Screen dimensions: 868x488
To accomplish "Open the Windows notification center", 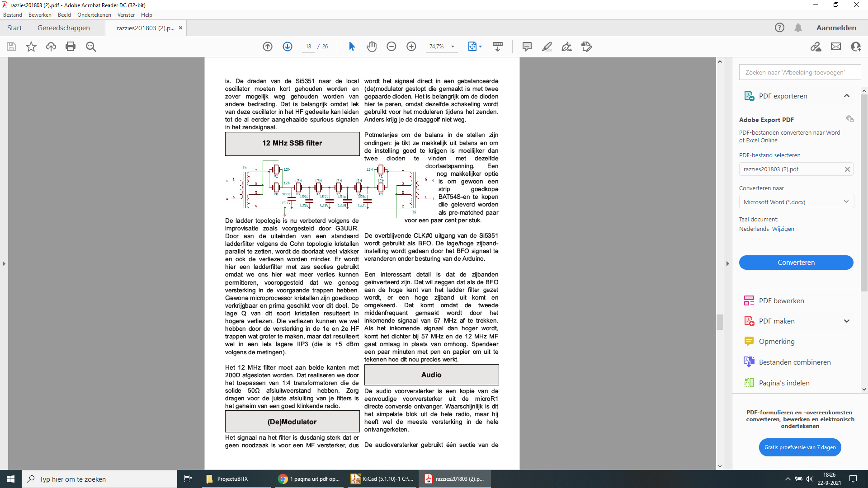I will coord(853,479).
